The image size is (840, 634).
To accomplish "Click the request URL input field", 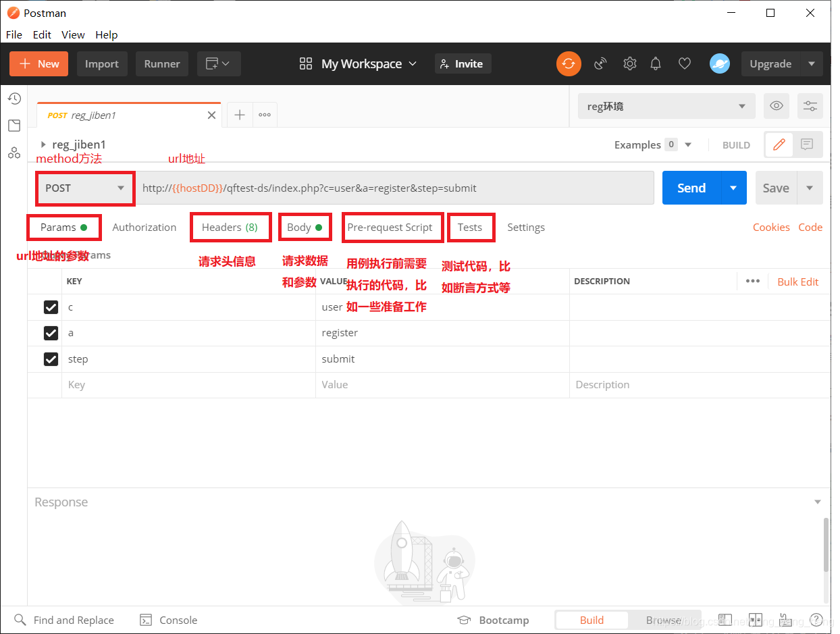I will [x=395, y=188].
